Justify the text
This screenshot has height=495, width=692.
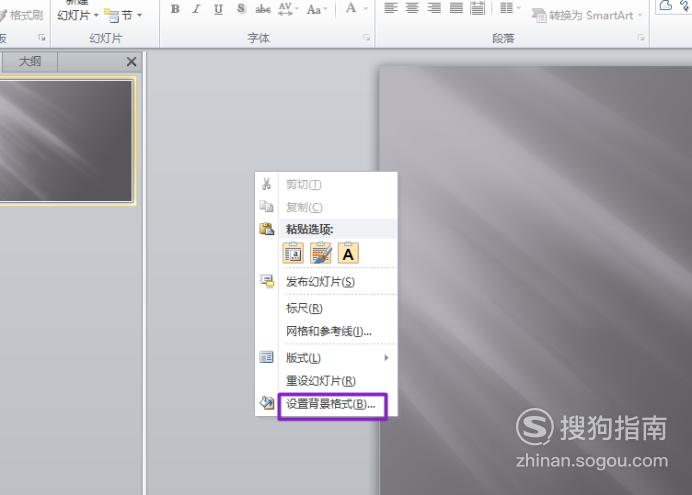pyautogui.click(x=456, y=8)
